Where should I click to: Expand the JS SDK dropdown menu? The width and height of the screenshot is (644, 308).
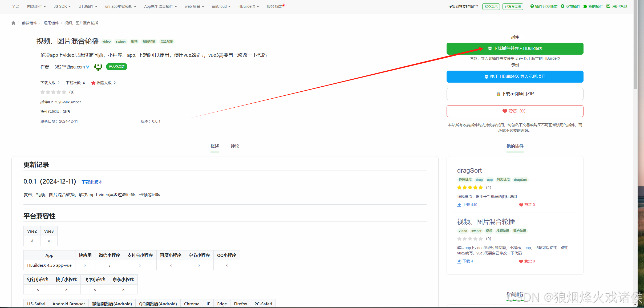point(62,6)
